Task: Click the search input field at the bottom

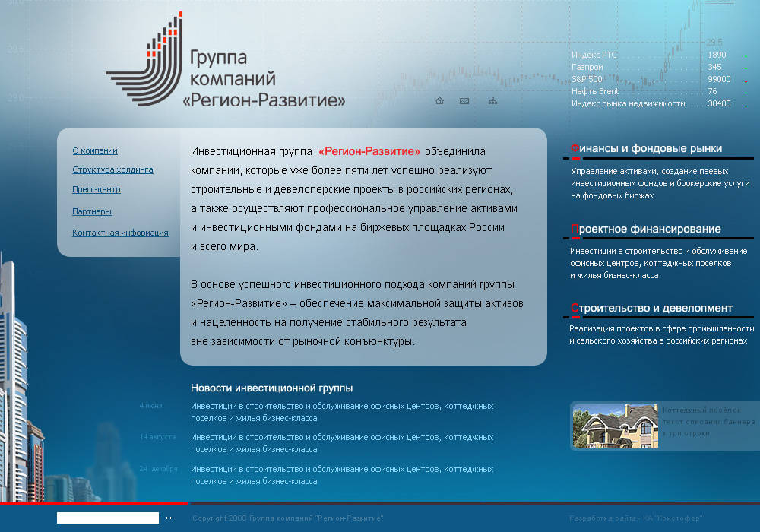Action: tap(107, 518)
